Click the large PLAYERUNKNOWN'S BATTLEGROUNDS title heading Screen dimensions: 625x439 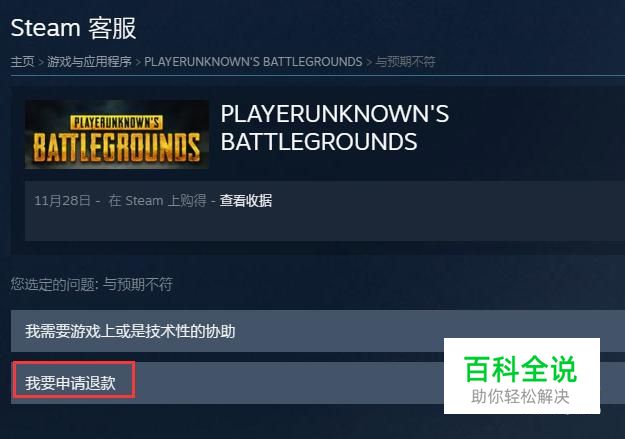[x=334, y=128]
